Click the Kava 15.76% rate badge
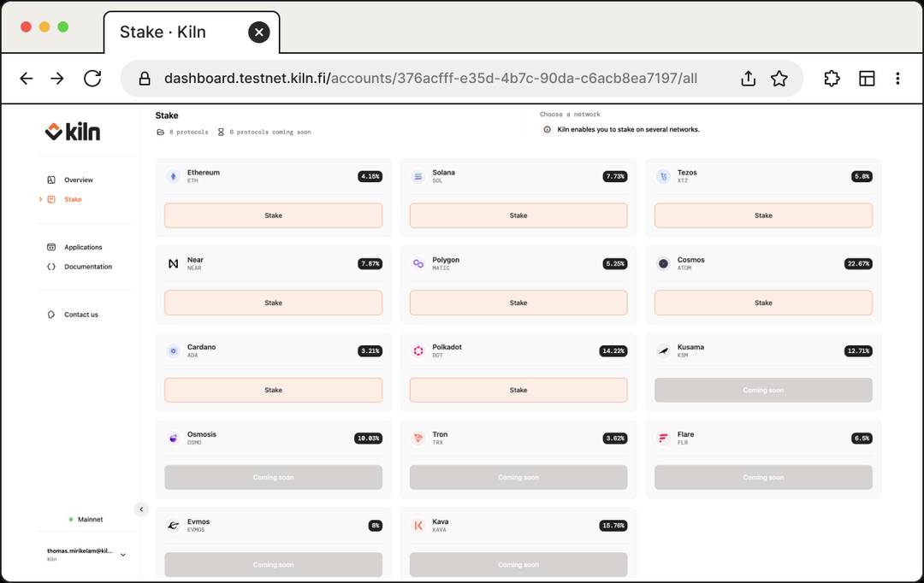 (613, 525)
